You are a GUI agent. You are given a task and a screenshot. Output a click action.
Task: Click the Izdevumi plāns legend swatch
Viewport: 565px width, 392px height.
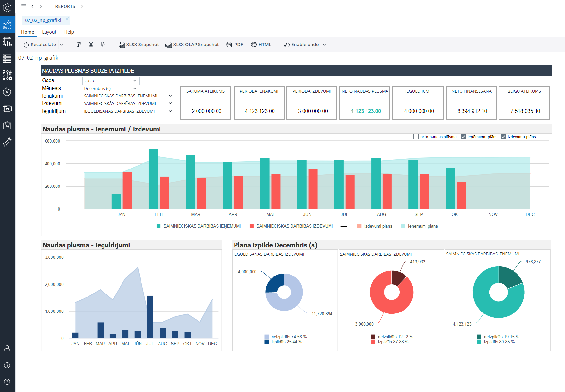tap(359, 226)
